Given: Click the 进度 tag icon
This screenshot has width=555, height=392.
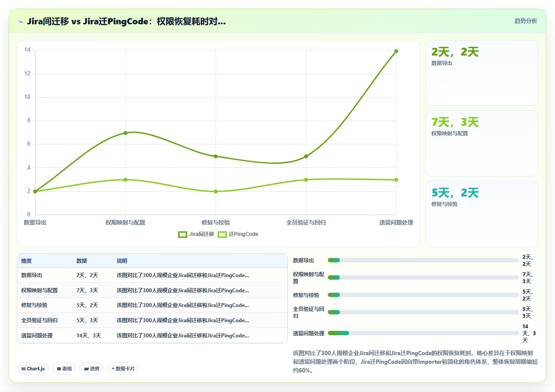Looking at the screenshot, I should point(86,369).
